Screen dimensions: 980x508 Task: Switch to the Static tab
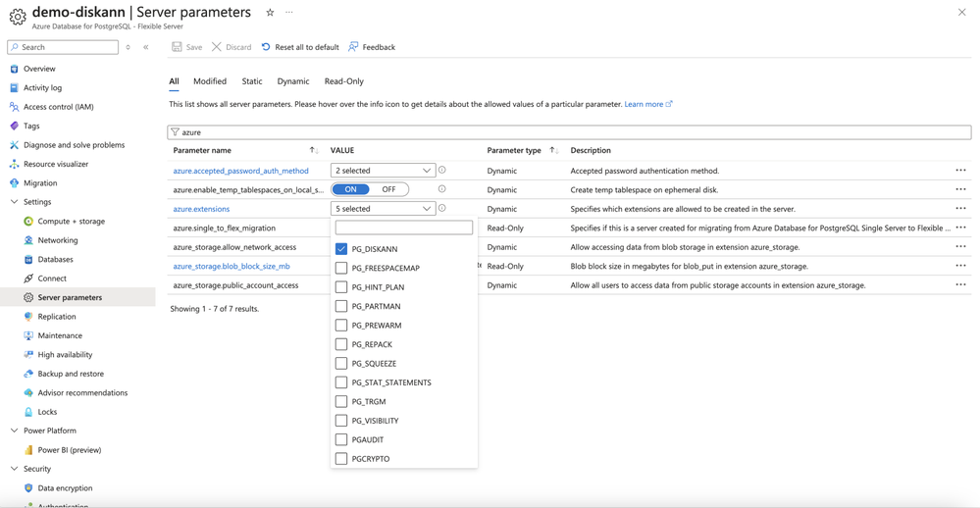[x=252, y=81]
